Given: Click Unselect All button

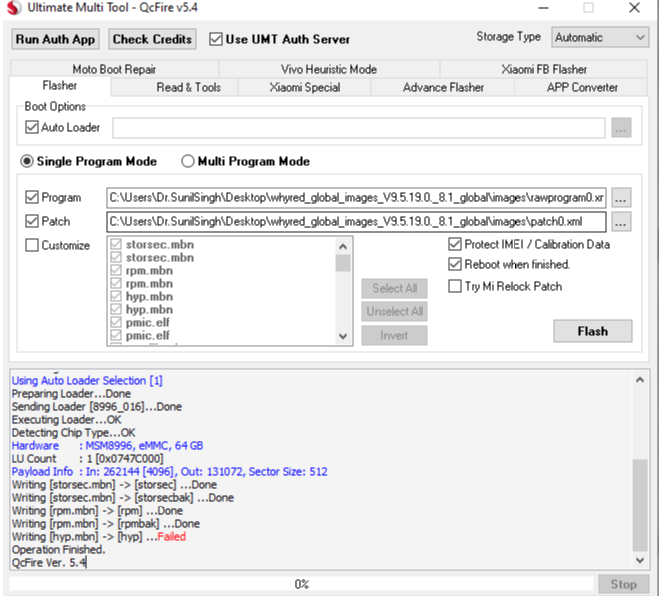Looking at the screenshot, I should point(394,311).
